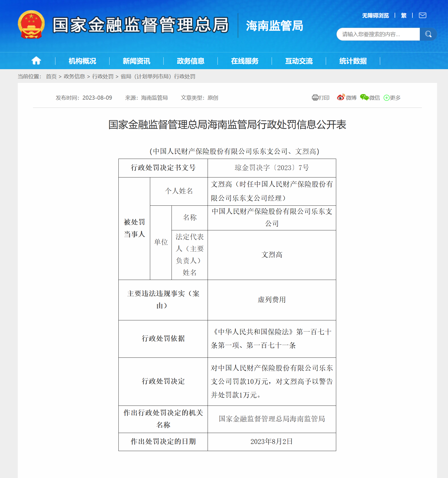Click the 行政处罚依据 cell
This screenshot has width=448, height=478.
pyautogui.click(x=163, y=339)
